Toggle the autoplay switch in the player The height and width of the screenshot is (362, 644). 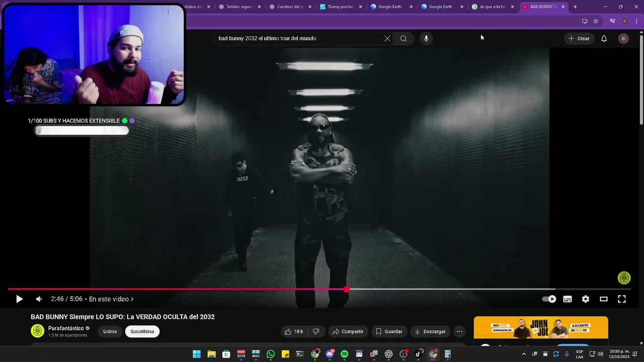[x=549, y=299]
